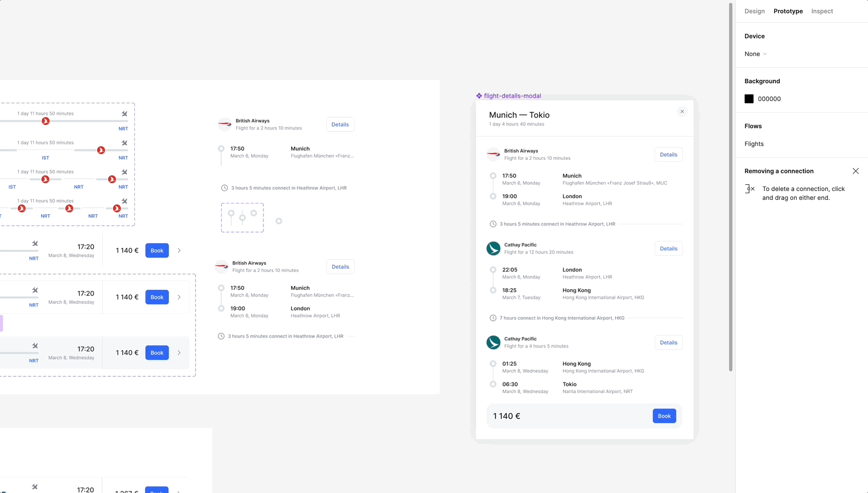This screenshot has width=868, height=493.
Task: Expand third flight row chevron
Action: click(x=179, y=353)
